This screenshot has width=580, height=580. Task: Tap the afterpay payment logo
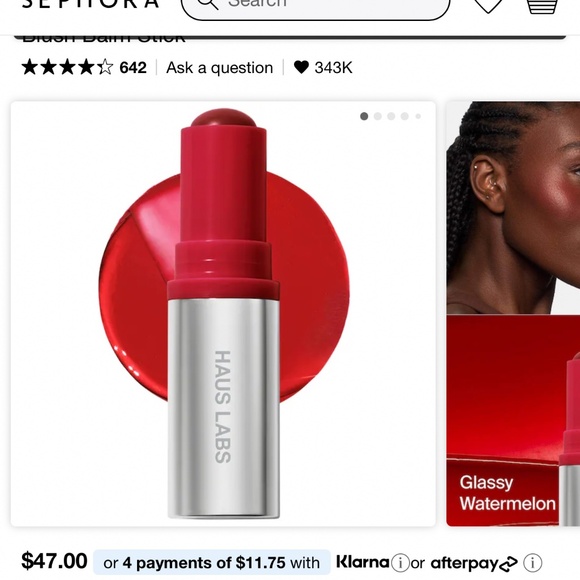click(474, 563)
